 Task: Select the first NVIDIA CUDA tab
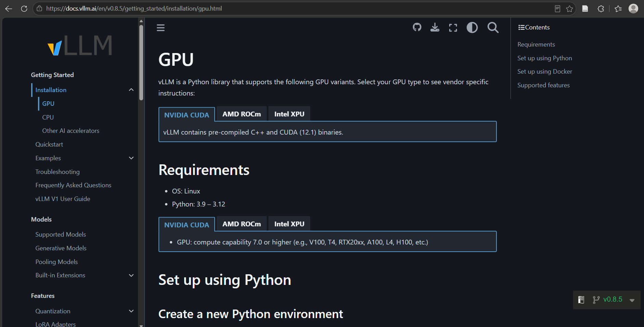187,115
